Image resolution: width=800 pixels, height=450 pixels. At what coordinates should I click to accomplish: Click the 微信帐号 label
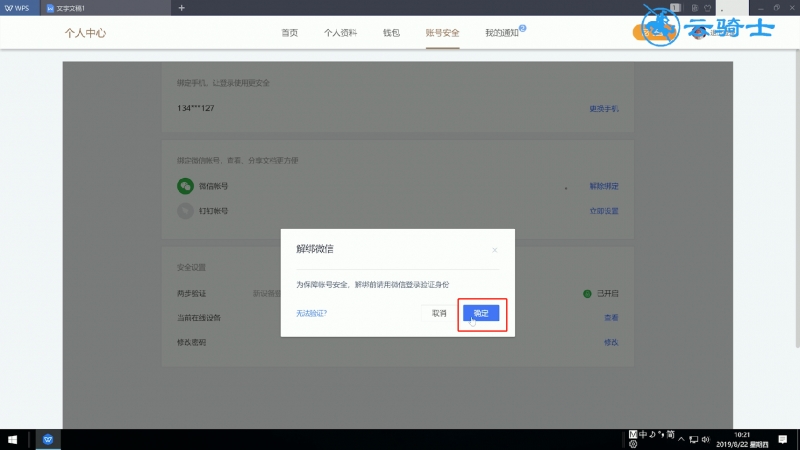(213, 186)
